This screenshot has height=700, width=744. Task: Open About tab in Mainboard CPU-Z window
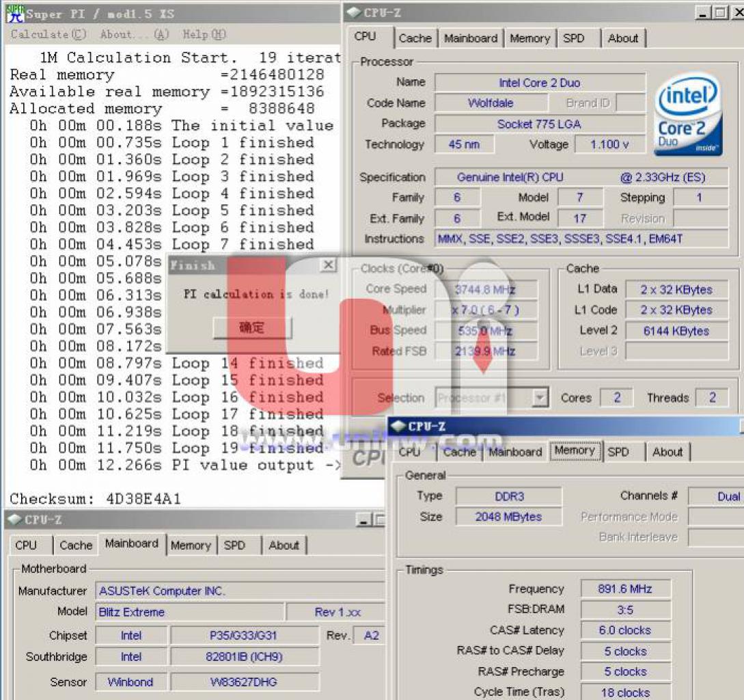point(284,546)
